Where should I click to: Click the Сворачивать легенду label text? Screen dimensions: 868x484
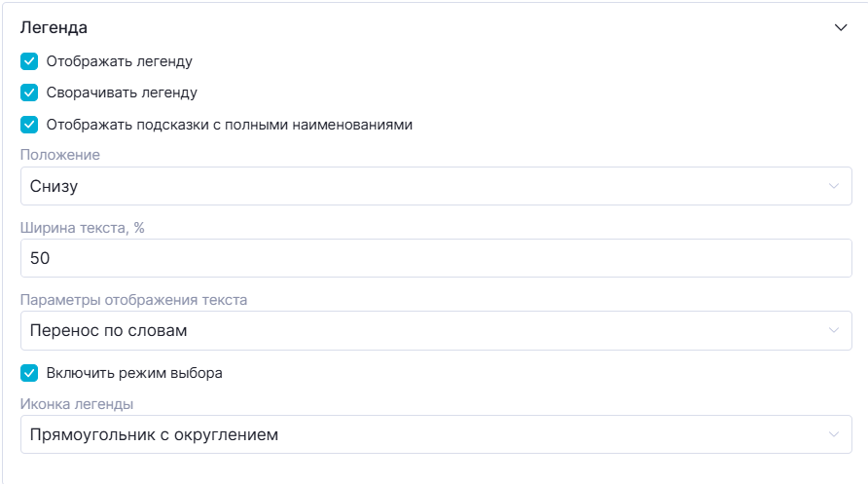tap(122, 93)
